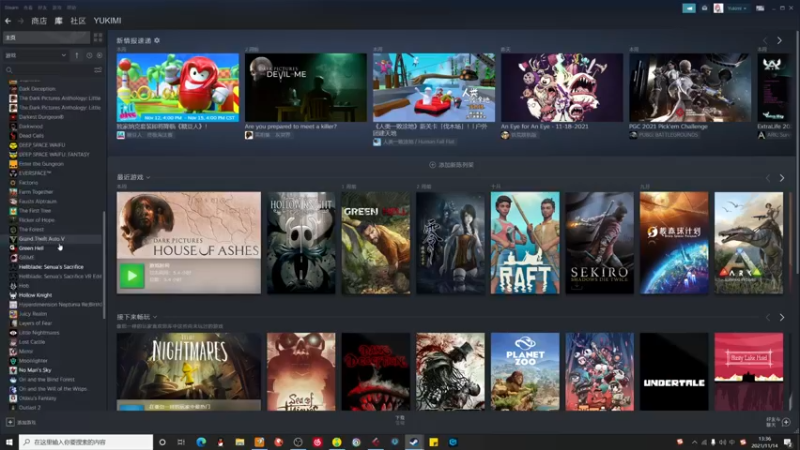Open the inbox envelope icon
800x450 pixels.
tap(705, 8)
